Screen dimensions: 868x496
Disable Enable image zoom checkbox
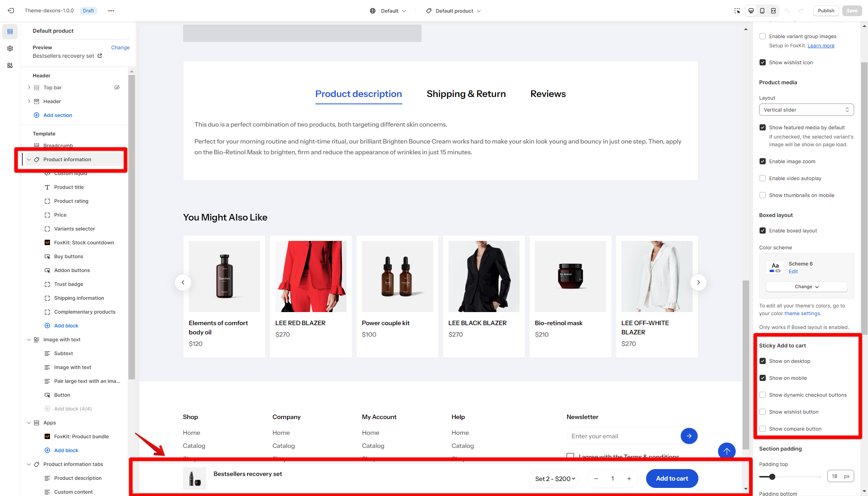(763, 161)
